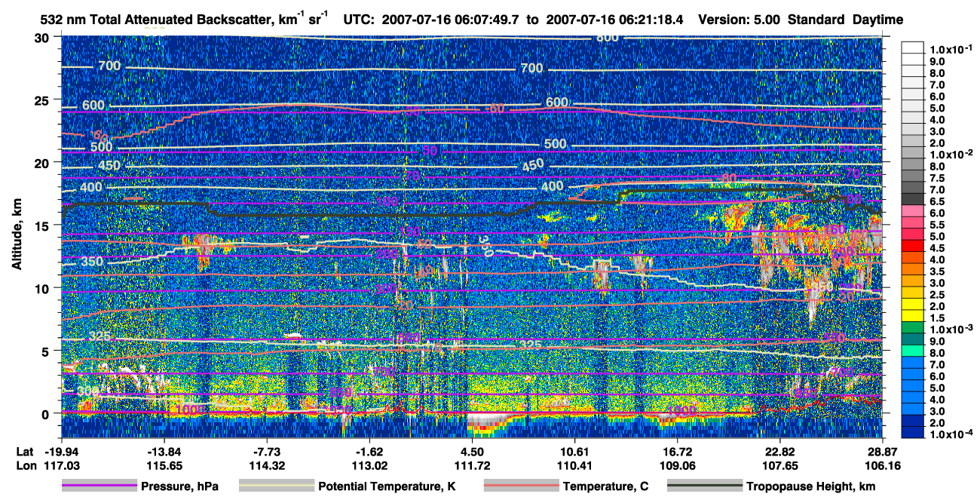The image size is (980, 503).
Task: Select the end time 2007-07-16 06:21:18.4
Action: 613,19
